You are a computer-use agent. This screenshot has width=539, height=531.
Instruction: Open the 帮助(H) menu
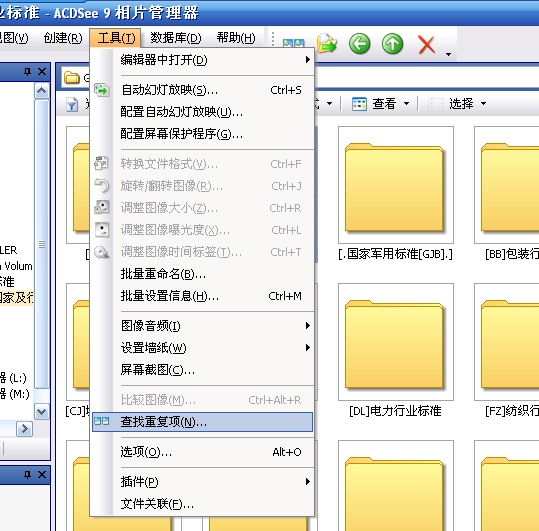[x=236, y=38]
